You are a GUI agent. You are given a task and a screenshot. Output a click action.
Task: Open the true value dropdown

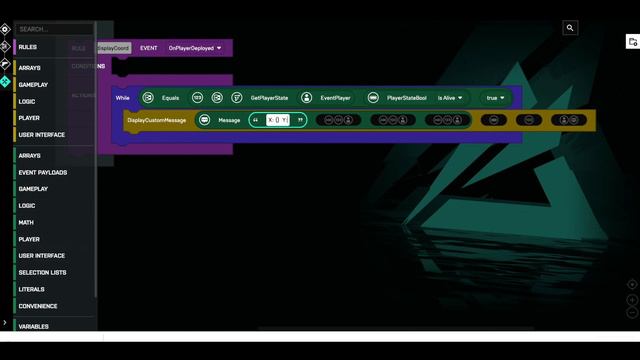[x=495, y=98]
